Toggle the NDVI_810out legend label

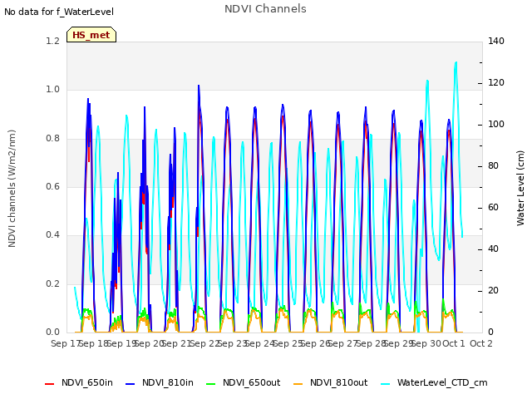[x=338, y=382]
